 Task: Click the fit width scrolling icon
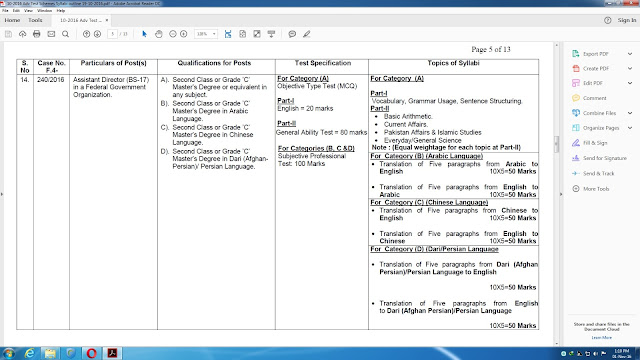point(228,34)
